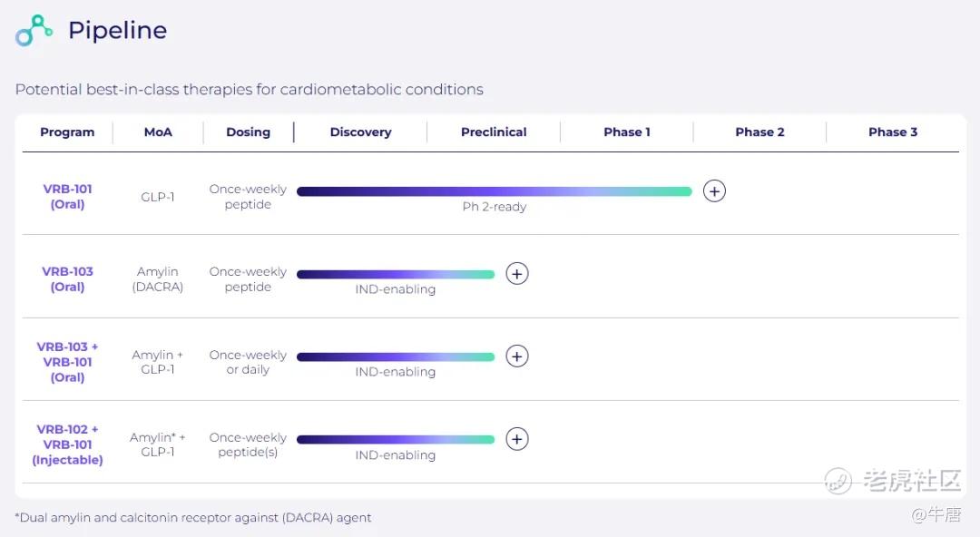Select the Dosing column header
The image size is (980, 537).
[x=248, y=132]
